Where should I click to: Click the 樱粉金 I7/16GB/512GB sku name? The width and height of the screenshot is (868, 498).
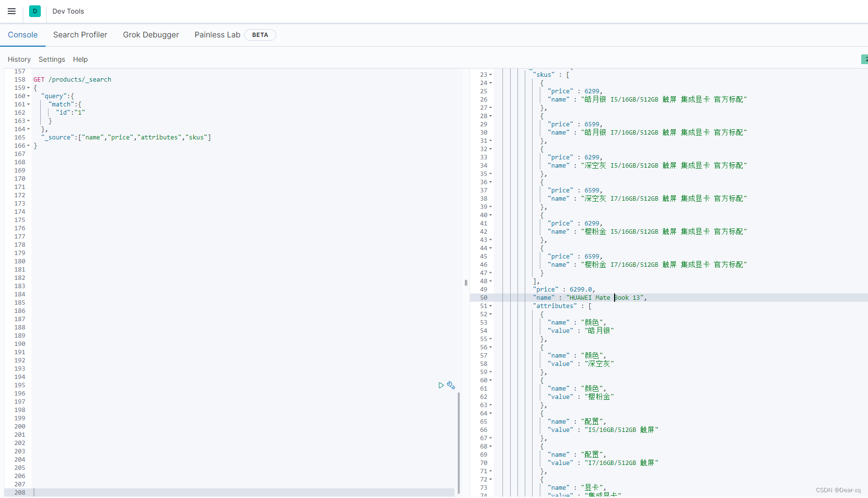(x=664, y=265)
